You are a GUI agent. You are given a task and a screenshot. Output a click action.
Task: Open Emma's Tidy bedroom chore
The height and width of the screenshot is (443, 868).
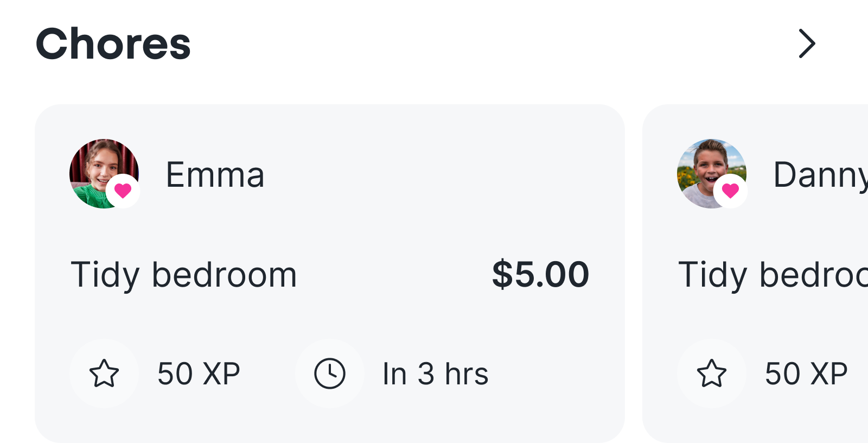pyautogui.click(x=184, y=275)
